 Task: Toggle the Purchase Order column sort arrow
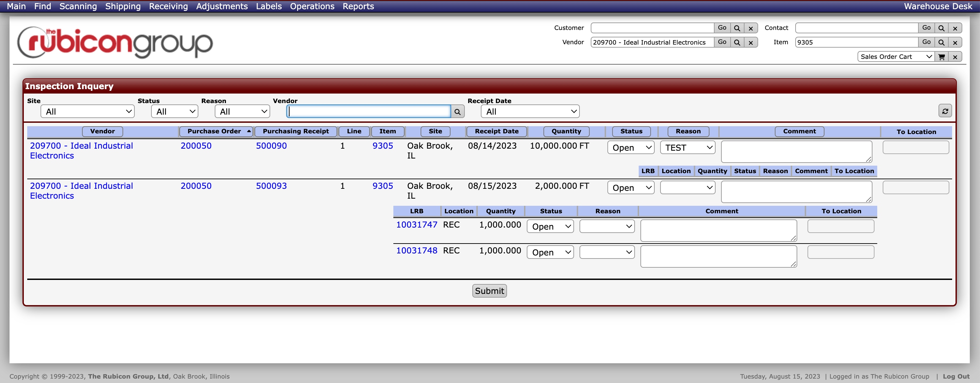(x=249, y=131)
